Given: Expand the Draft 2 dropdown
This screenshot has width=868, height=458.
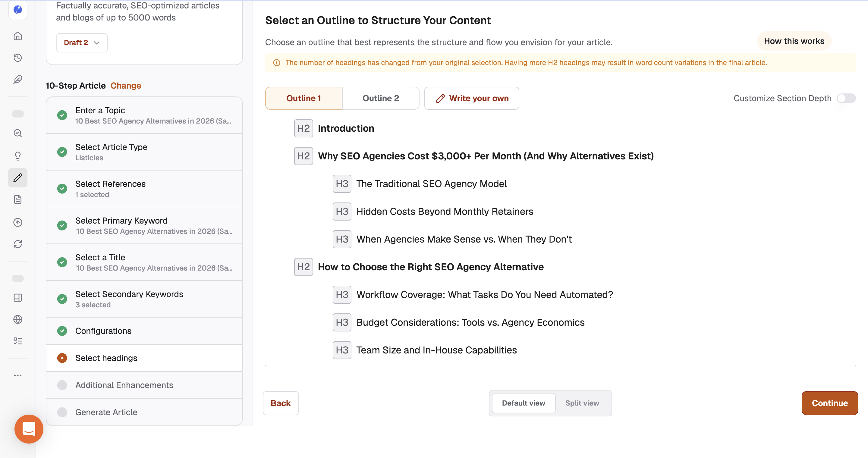Looking at the screenshot, I should point(82,43).
